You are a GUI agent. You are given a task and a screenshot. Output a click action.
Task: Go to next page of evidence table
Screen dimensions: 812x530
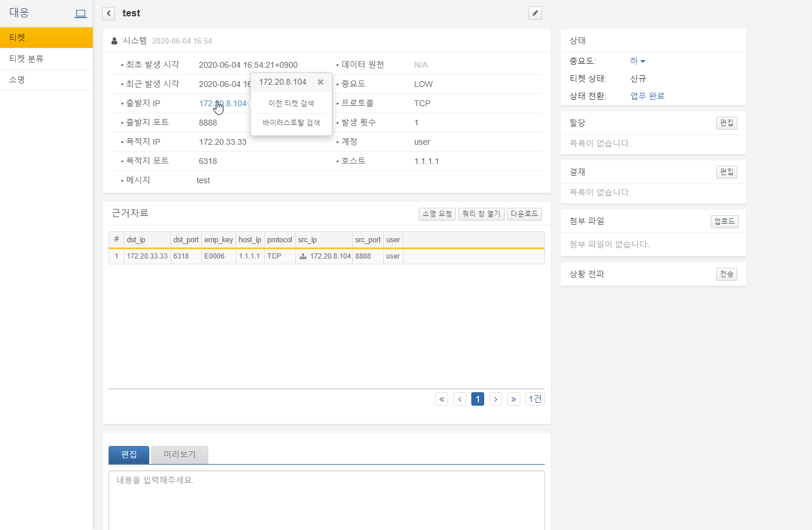coord(496,399)
